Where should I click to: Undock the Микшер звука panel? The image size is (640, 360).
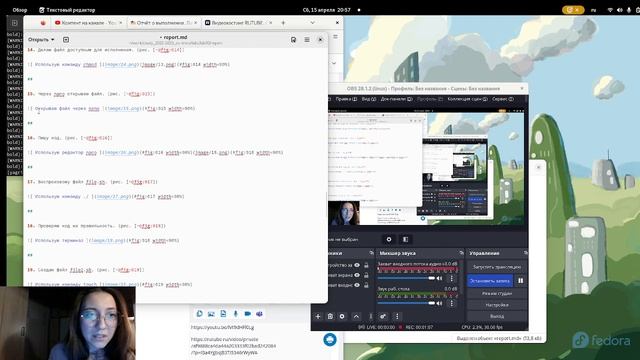coord(461,253)
